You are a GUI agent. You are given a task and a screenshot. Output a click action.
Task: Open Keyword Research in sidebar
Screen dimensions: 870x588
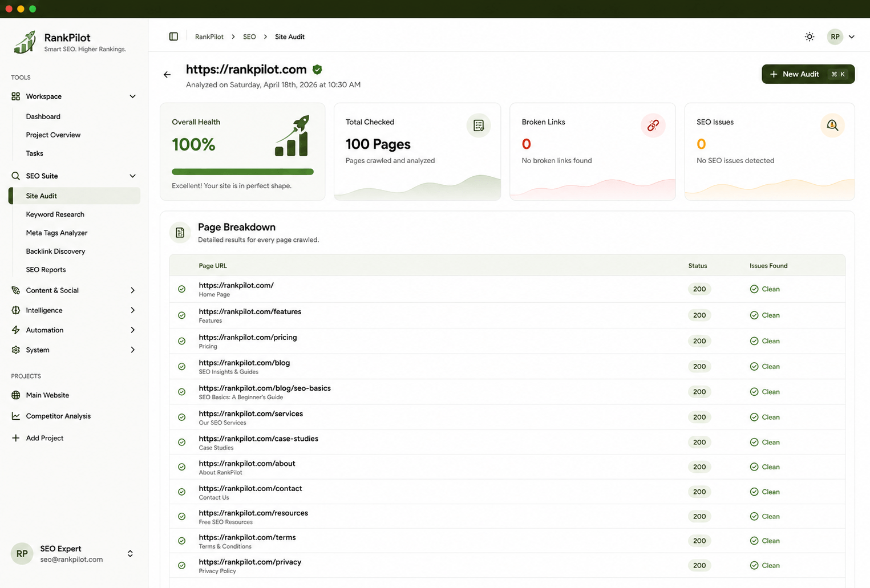pos(55,214)
